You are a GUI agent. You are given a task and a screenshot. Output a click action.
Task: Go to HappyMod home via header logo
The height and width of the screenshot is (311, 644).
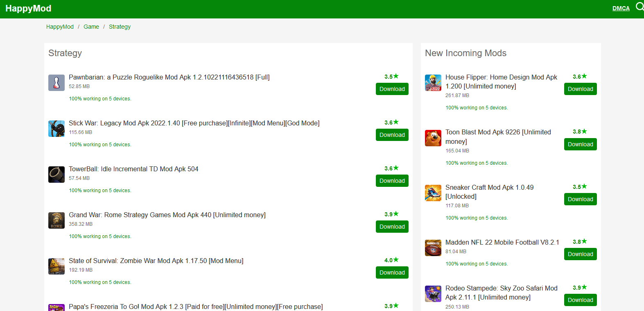click(28, 9)
